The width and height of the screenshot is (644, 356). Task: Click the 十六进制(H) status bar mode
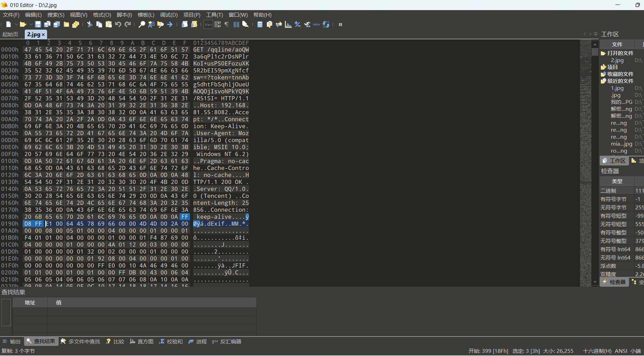[597, 351]
